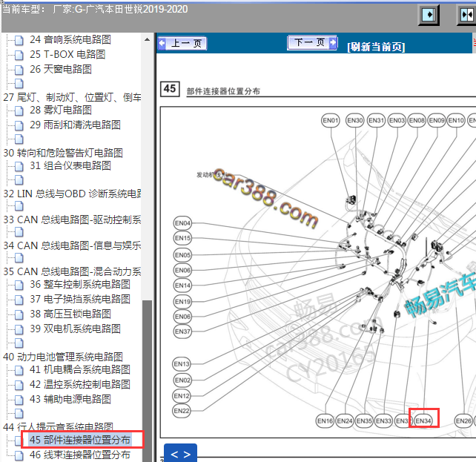Click the document icon beside 25 T-BOX
This screenshot has width=476, height=462.
tap(19, 55)
